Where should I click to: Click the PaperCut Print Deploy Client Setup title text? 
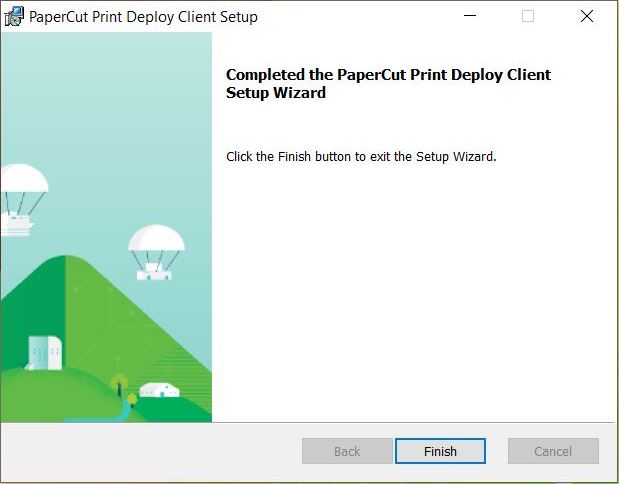click(x=143, y=17)
